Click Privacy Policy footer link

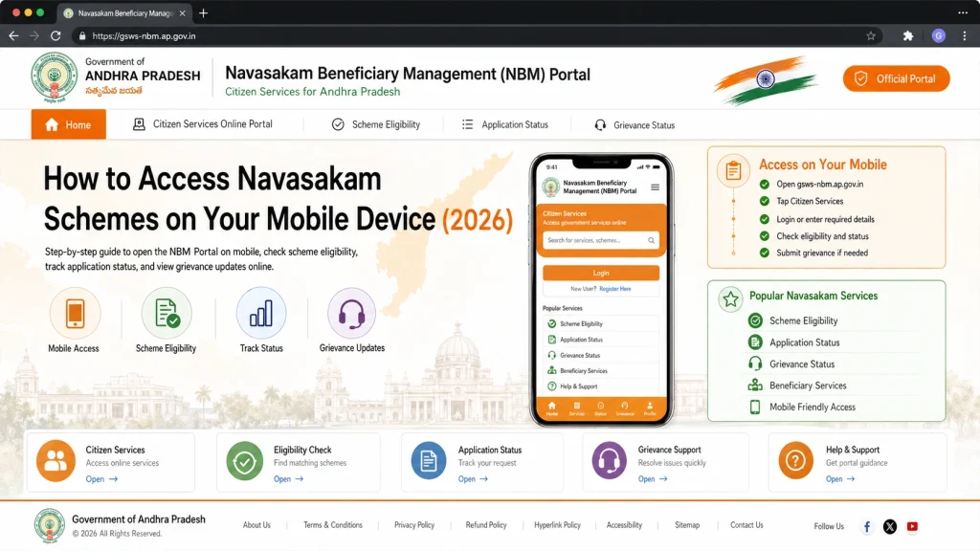coord(414,525)
